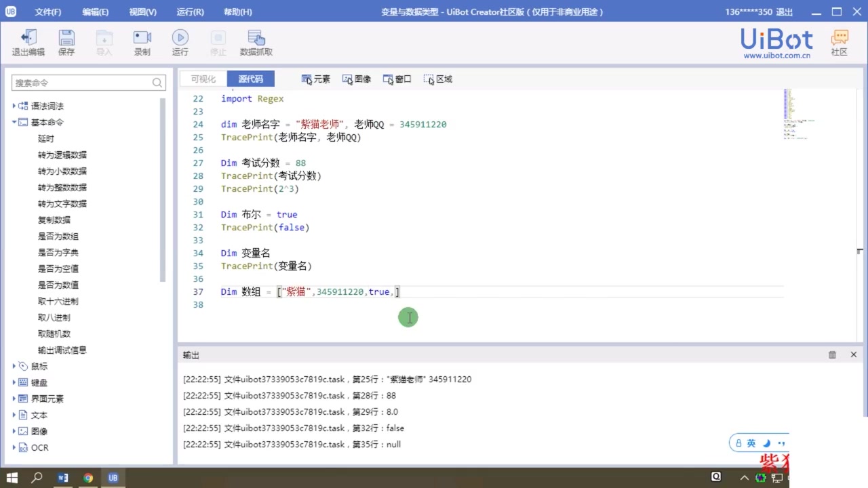The height and width of the screenshot is (488, 868).
Task: Select the 转为整数数据 command
Action: 62,188
